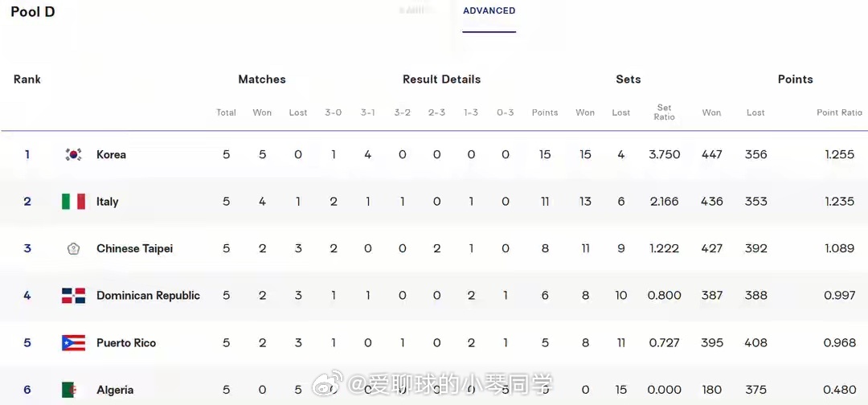Click the Korea flag icon
The height and width of the screenshot is (405, 868).
pyautogui.click(x=73, y=155)
